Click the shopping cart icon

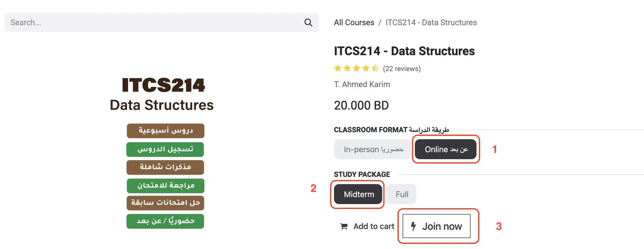[x=344, y=227]
